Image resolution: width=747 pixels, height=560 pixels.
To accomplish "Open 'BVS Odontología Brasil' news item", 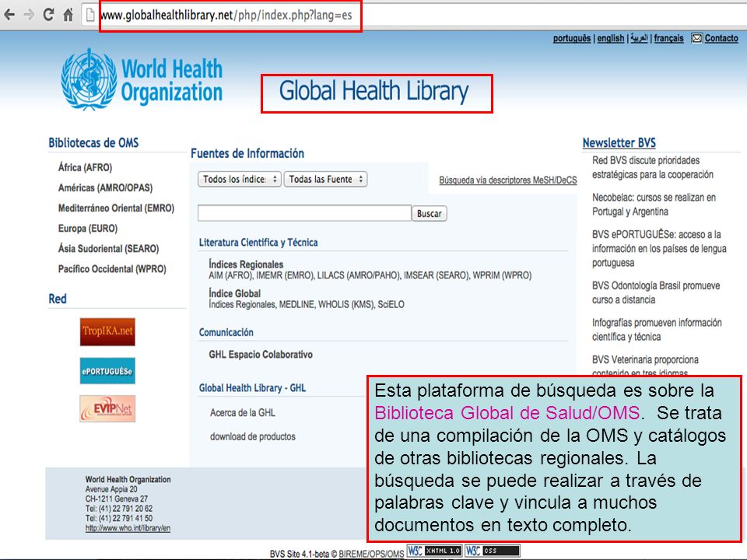I will click(x=656, y=292).
